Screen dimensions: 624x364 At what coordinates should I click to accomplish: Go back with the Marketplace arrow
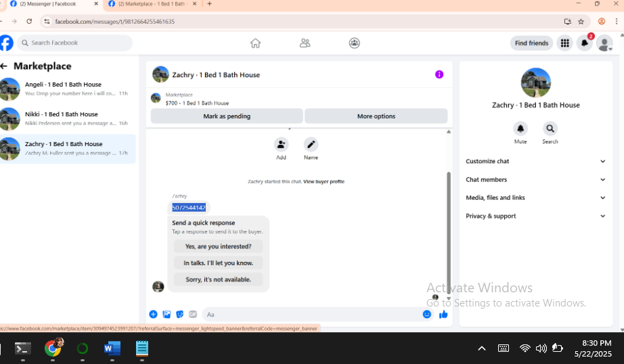point(4,66)
